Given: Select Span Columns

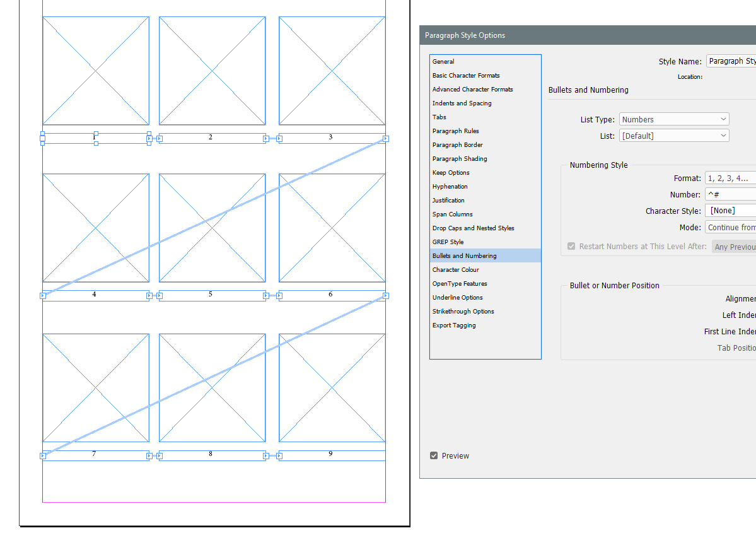Looking at the screenshot, I should coord(485,214).
